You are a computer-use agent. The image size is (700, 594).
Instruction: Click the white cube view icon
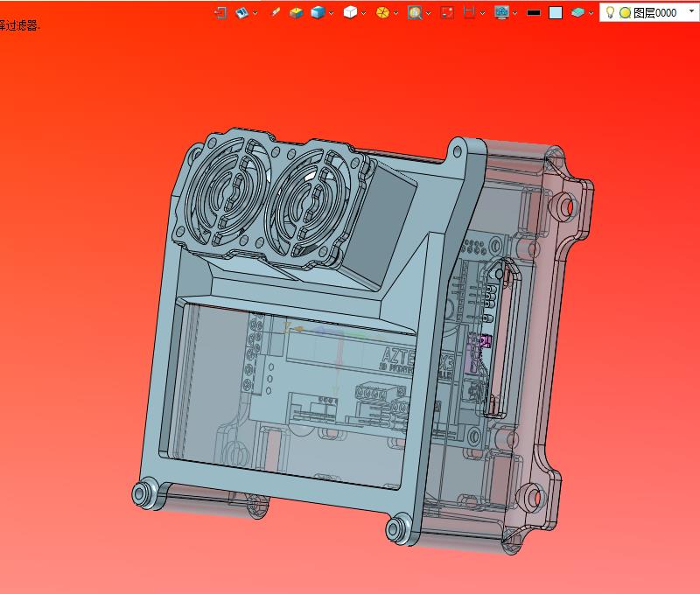(x=351, y=12)
